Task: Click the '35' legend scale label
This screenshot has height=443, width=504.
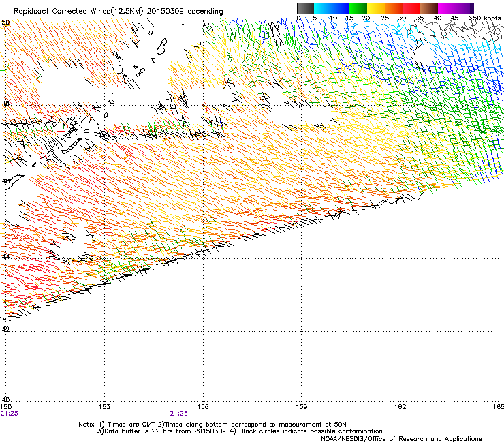Action: click(420, 18)
